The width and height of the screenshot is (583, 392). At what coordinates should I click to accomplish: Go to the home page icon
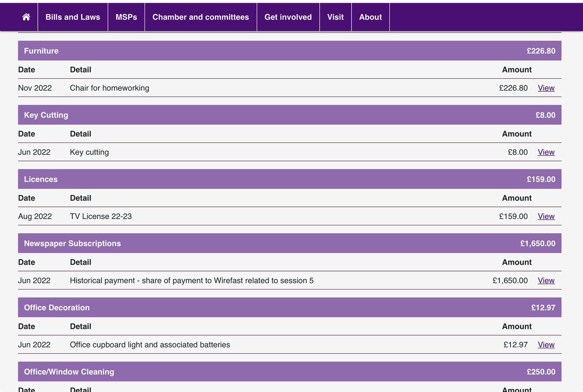(26, 17)
